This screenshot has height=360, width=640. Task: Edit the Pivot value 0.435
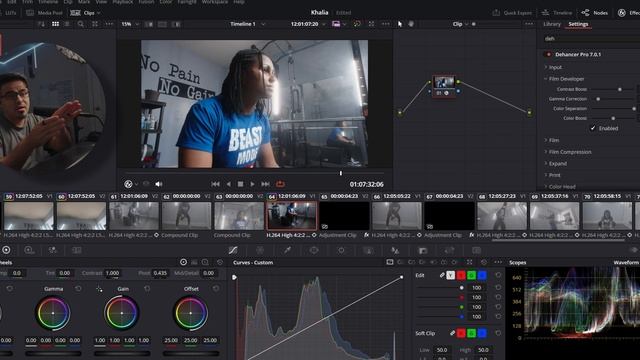pyautogui.click(x=160, y=273)
